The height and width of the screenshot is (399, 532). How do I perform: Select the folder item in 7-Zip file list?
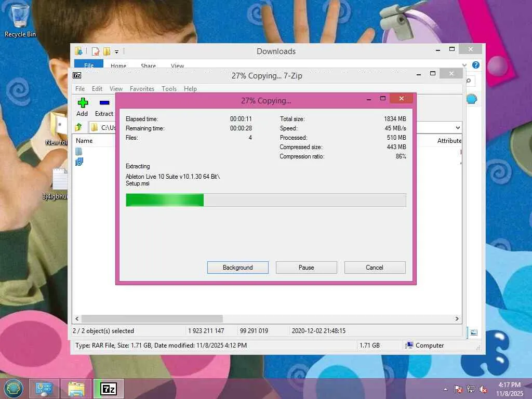point(79,151)
